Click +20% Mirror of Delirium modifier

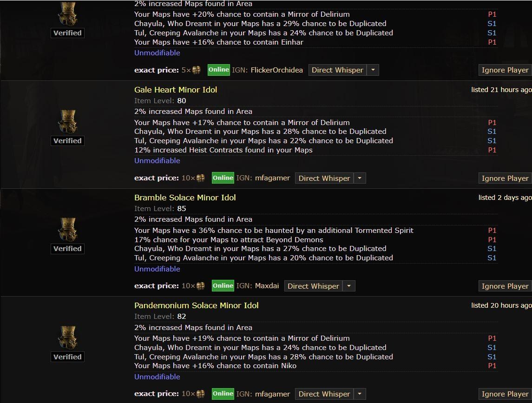click(242, 14)
